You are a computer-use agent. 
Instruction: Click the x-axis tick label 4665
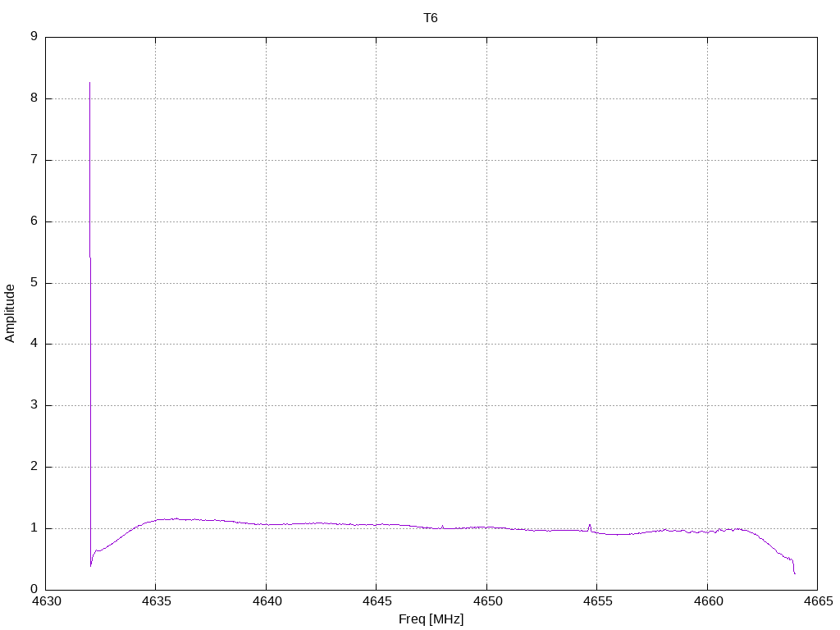[x=818, y=601]
